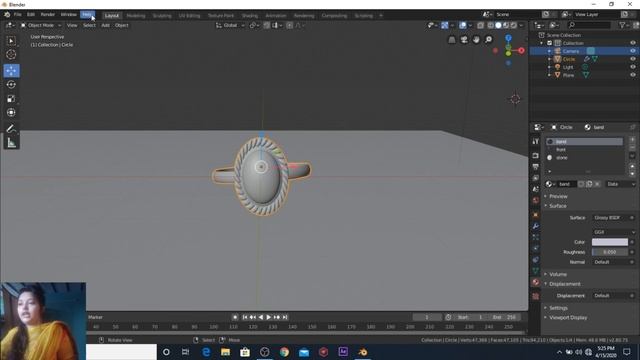Viewport: 640px width, 360px height.
Task: Select the Circle object in outliner
Action: click(x=569, y=59)
